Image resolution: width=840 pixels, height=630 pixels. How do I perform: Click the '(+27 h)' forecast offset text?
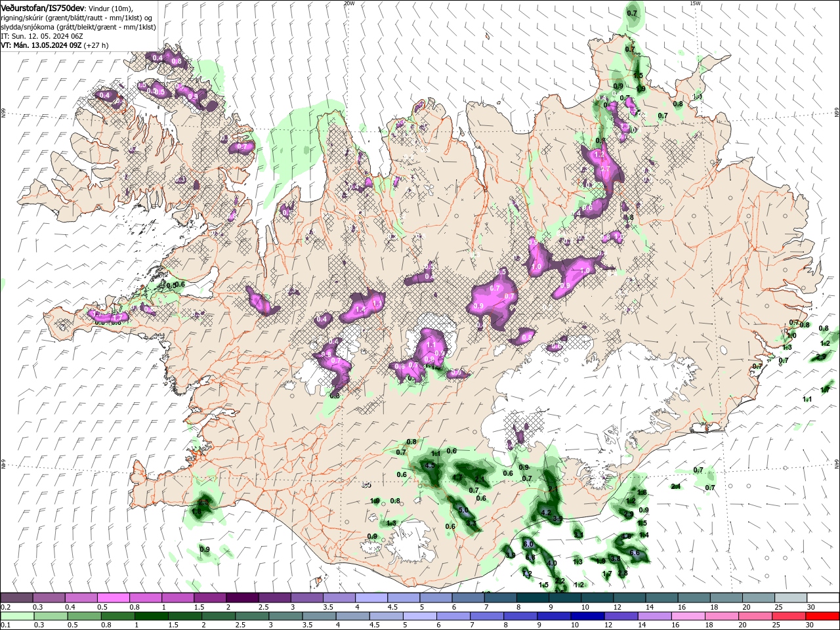click(96, 45)
